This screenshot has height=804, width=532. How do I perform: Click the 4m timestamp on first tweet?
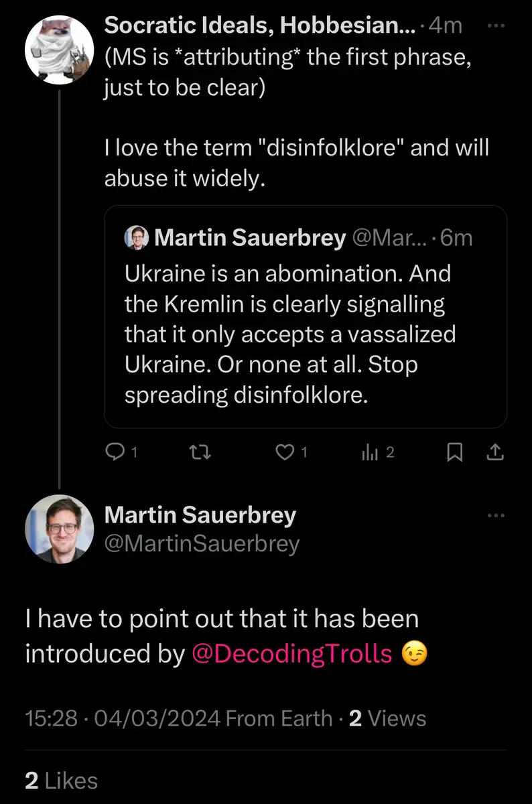445,25
